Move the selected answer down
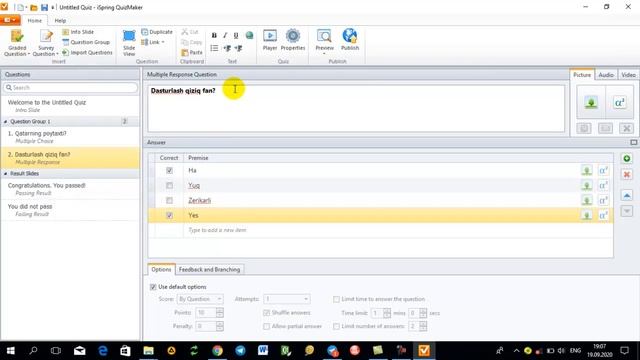This screenshot has height=360, width=640. 627,211
